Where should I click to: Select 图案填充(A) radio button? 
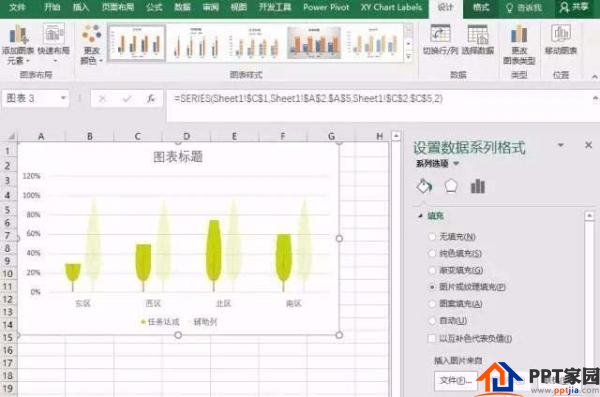point(432,304)
